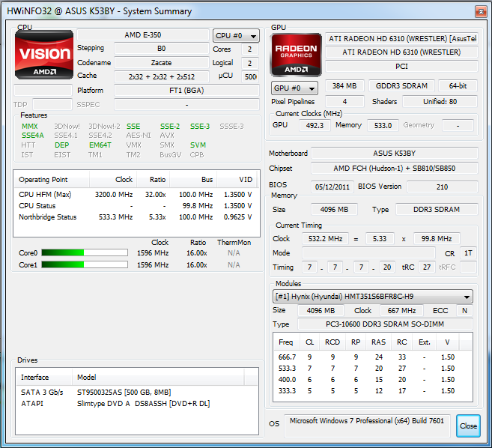Select the 666.7 frequency timing row
492x448 pixels.
tap(373, 357)
